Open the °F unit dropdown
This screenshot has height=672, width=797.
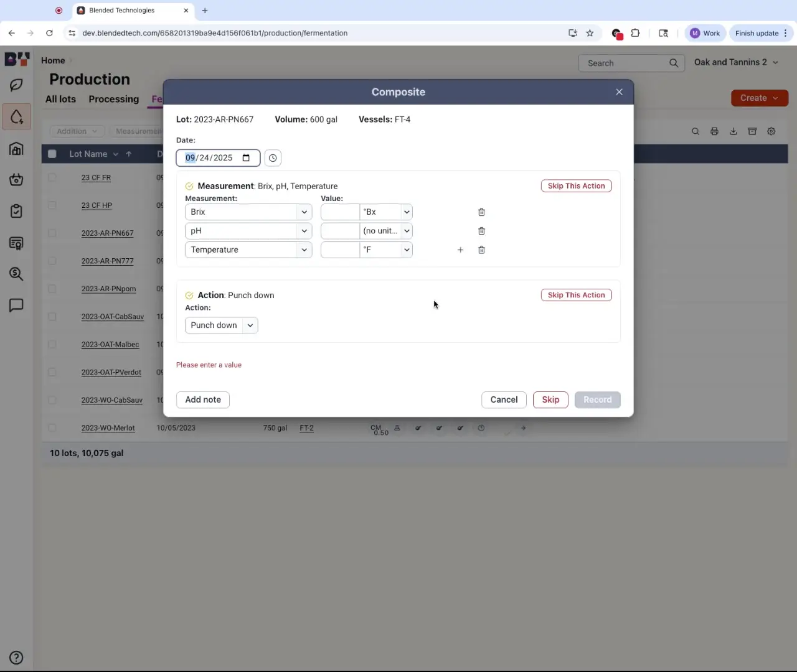point(386,250)
